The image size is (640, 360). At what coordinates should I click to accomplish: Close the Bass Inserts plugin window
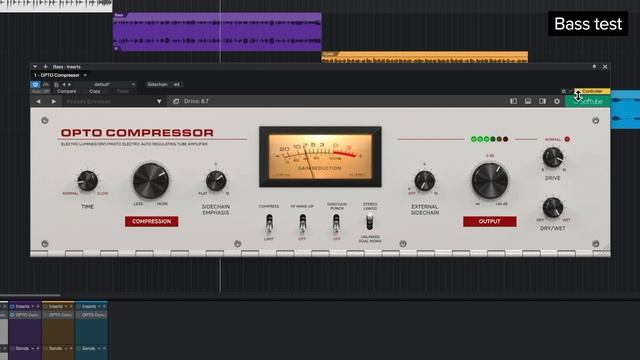point(605,67)
